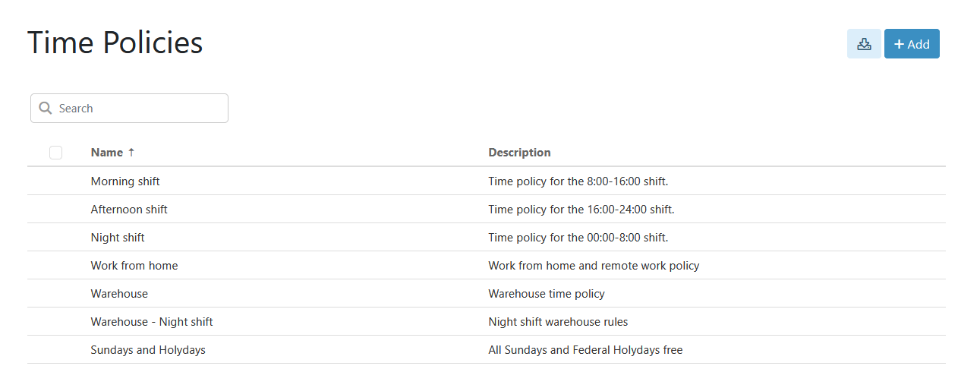Open Sundays and Holydays policy
The image size is (980, 388).
[x=148, y=349]
